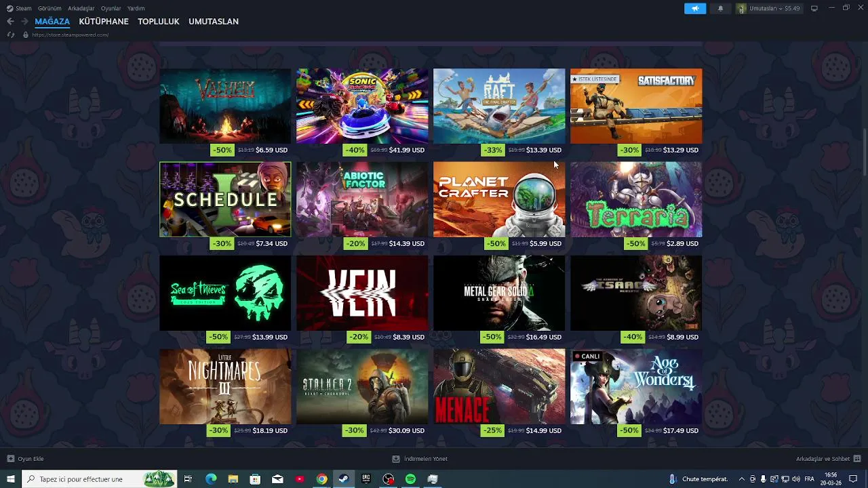Click the Valheim $6.59 USD price

[x=271, y=150]
